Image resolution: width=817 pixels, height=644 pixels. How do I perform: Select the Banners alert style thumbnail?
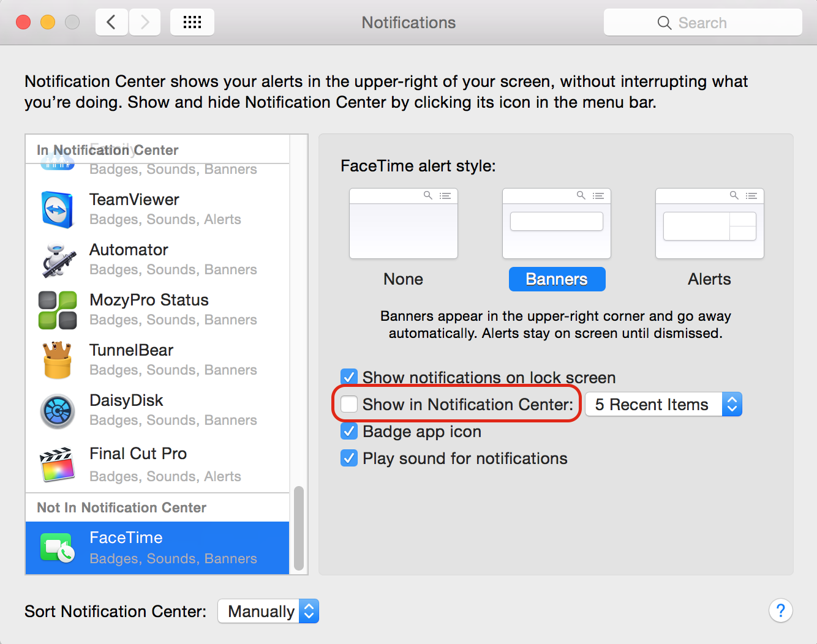coord(557,223)
